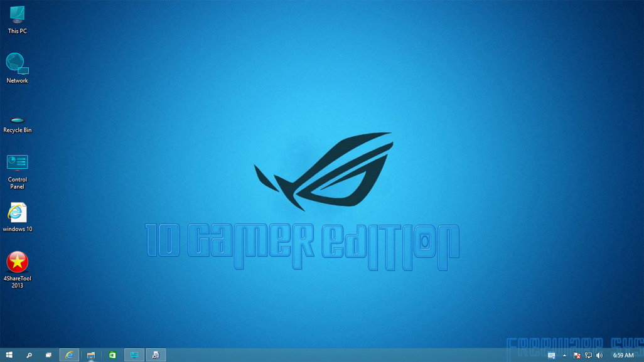The image size is (644, 362).
Task: Open Action Center flag with red X
Action: (577, 356)
